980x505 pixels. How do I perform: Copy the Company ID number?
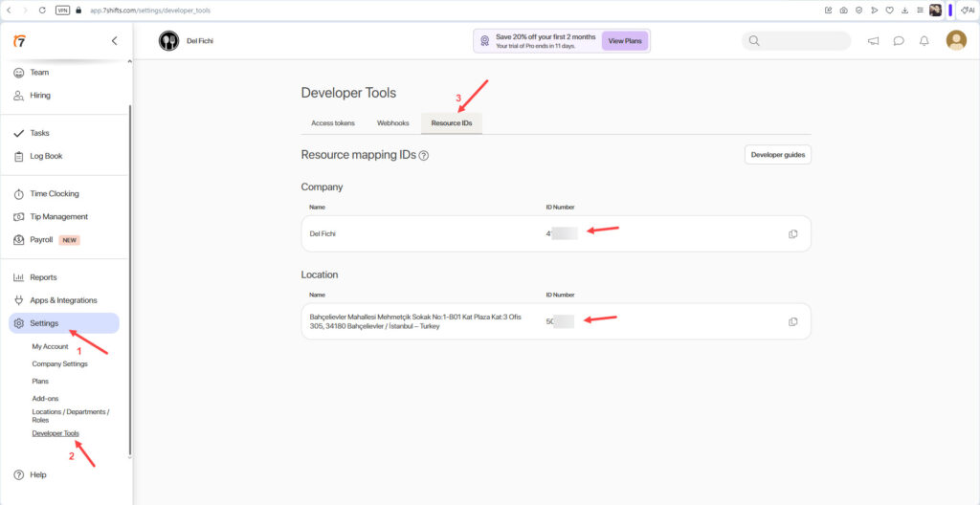click(x=792, y=234)
